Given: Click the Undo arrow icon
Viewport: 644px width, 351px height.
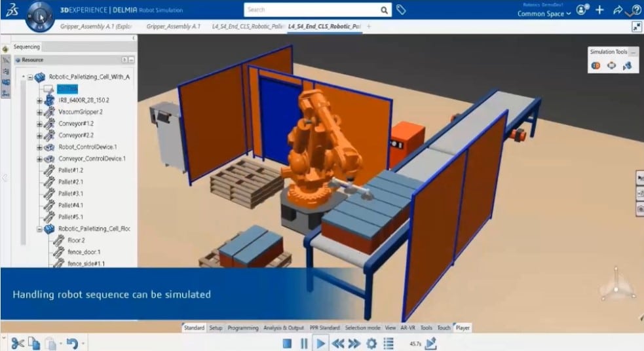Looking at the screenshot, I should coord(72,343).
